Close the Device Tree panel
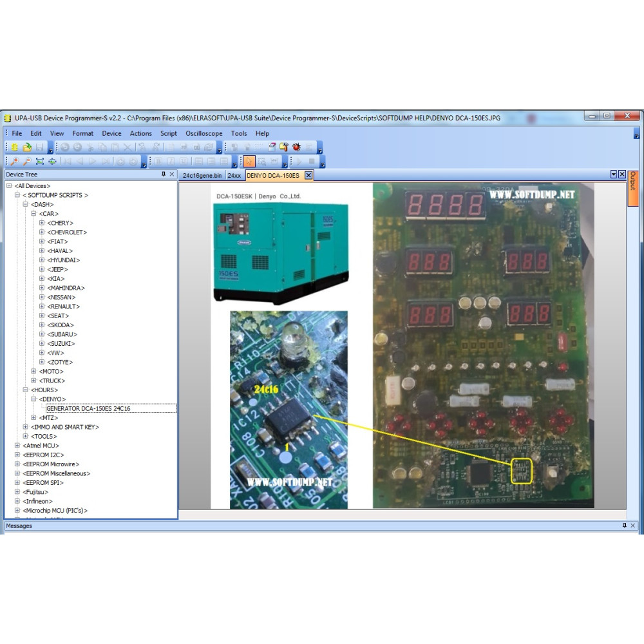644x644 pixels. [x=172, y=175]
